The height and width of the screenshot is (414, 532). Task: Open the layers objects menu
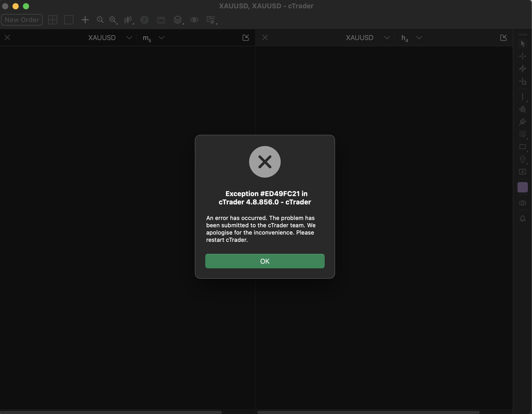(178, 20)
